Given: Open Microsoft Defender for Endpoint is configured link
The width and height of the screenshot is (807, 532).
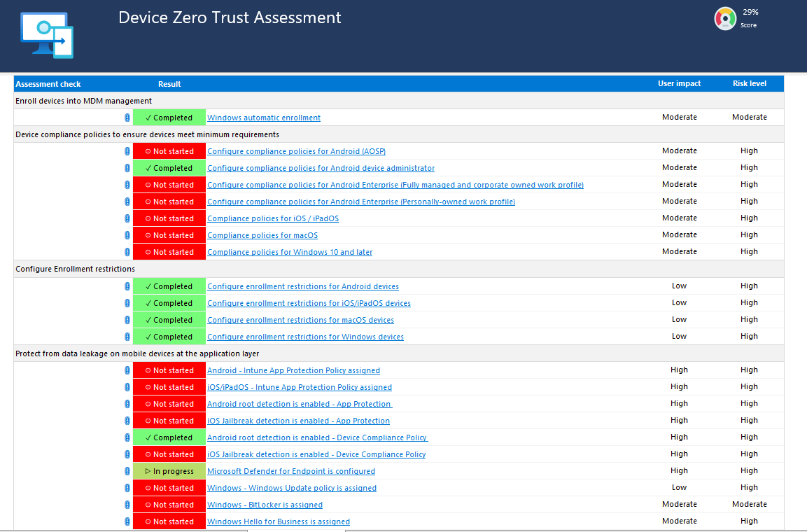Looking at the screenshot, I should pos(290,471).
